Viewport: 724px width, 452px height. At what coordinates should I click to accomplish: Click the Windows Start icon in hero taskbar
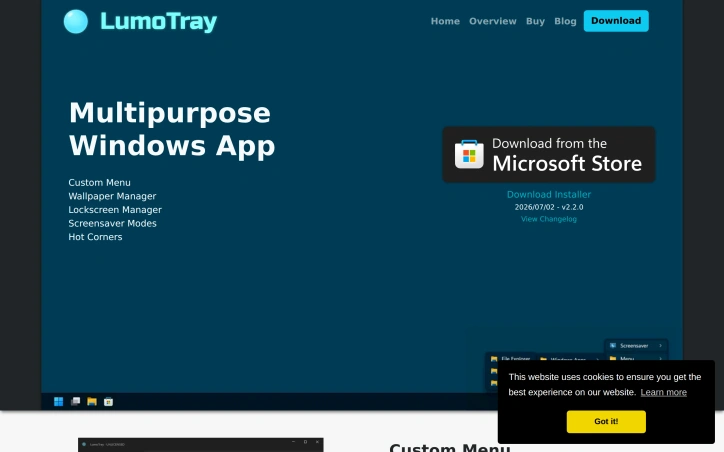[58, 401]
